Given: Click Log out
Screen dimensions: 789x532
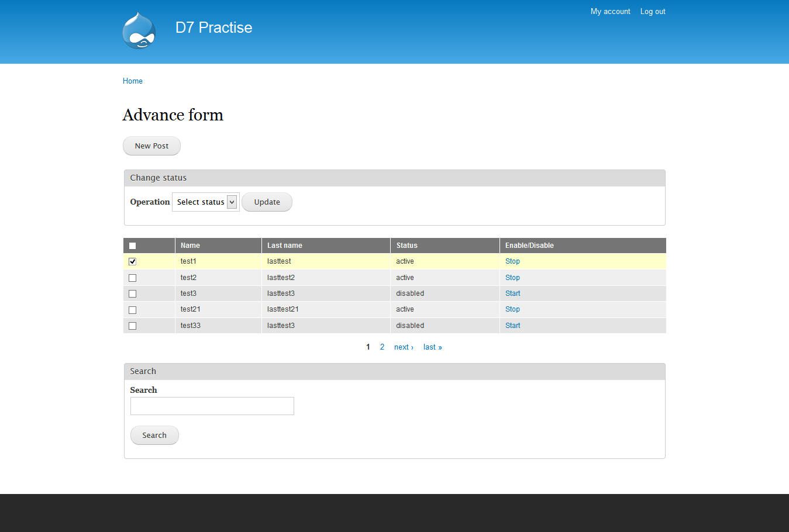Looking at the screenshot, I should click(x=652, y=11).
